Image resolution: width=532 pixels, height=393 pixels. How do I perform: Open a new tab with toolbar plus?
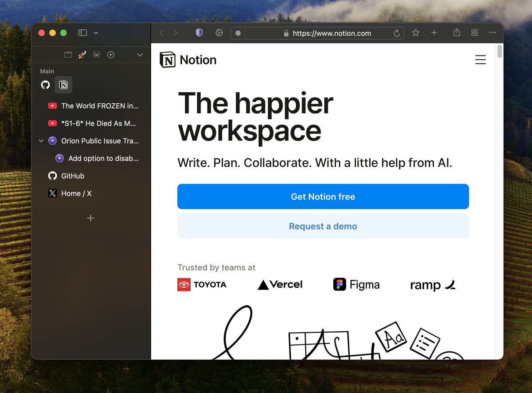[x=434, y=33]
